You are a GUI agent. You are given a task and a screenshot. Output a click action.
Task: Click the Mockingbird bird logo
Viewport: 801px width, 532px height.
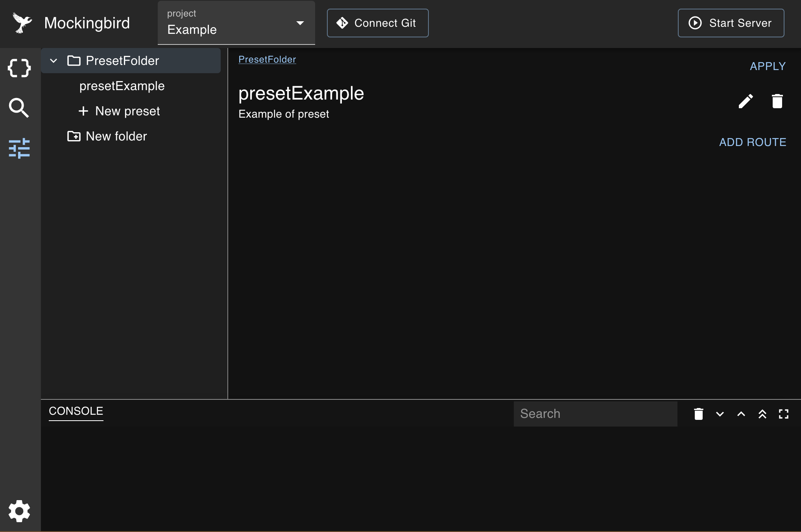pyautogui.click(x=22, y=22)
